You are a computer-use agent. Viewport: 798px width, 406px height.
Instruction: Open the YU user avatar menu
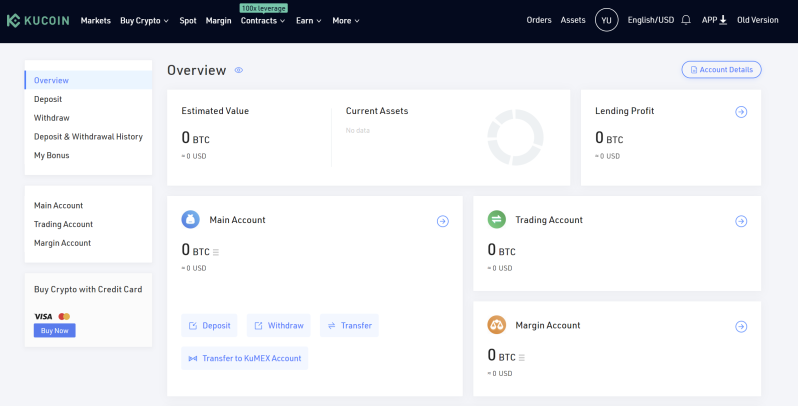coord(606,20)
